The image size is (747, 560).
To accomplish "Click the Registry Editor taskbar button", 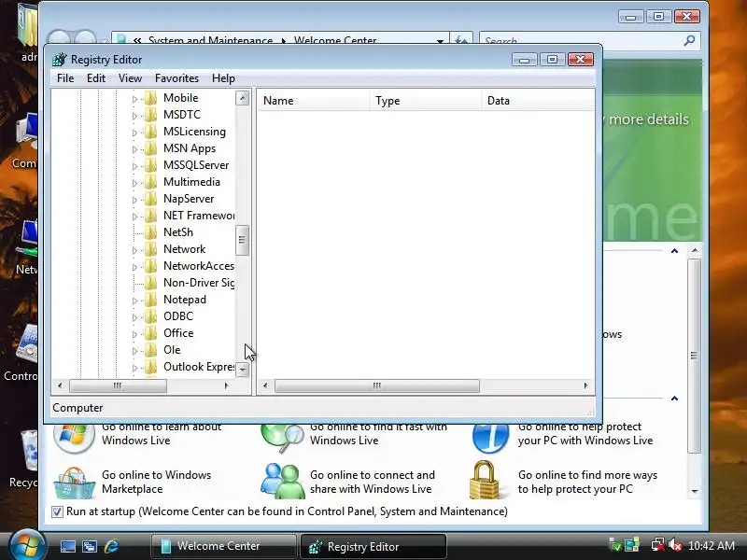I will click(x=373, y=546).
